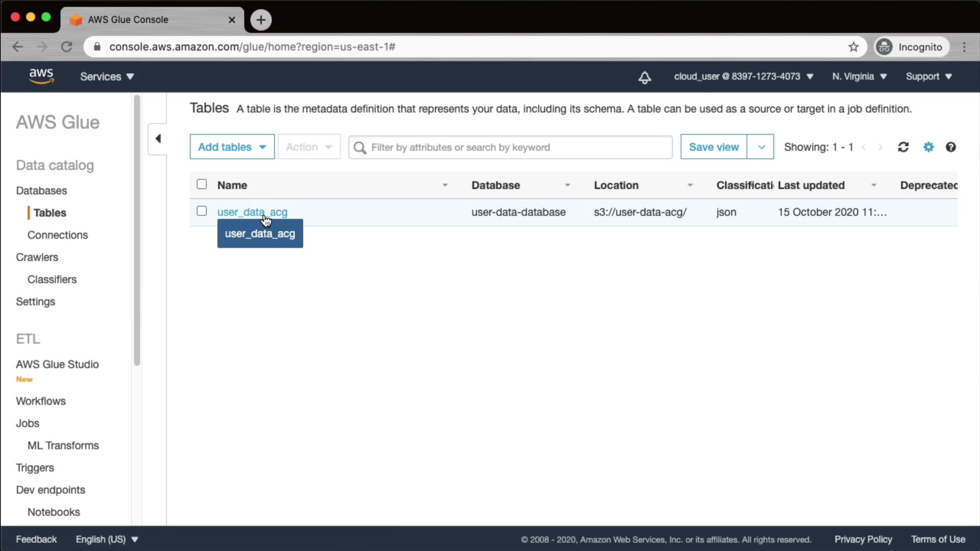
Task: Bookmark page with star icon
Action: point(853,47)
